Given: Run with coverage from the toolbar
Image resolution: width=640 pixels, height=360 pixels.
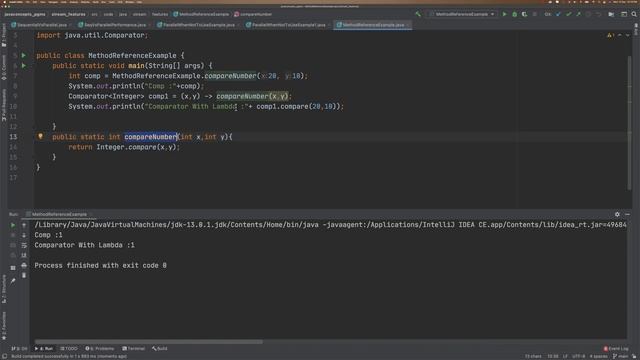Looking at the screenshot, I should pyautogui.click(x=524, y=14).
